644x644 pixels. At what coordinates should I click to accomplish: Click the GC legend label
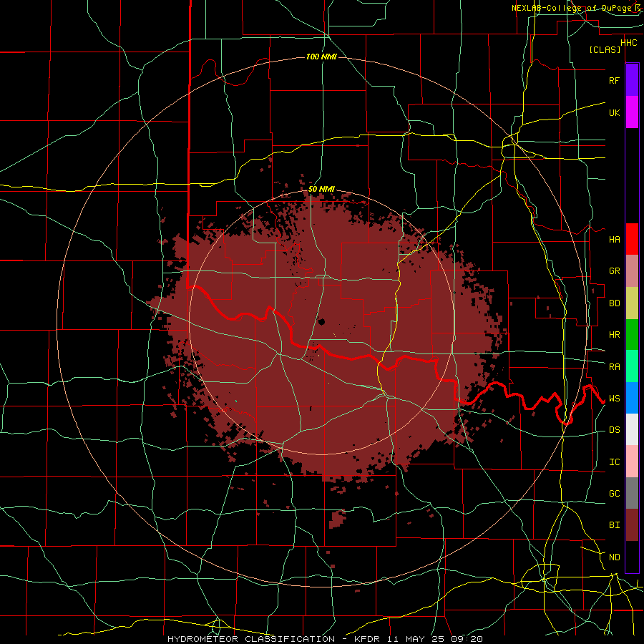614,494
